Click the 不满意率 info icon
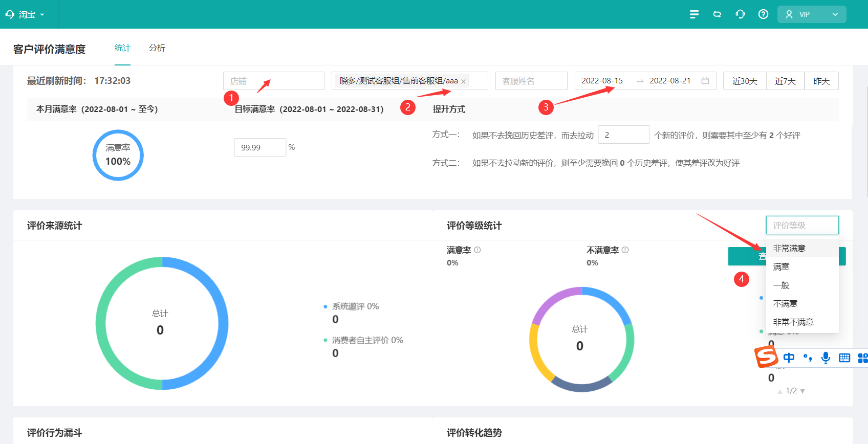The width and height of the screenshot is (868, 444). pyautogui.click(x=625, y=250)
